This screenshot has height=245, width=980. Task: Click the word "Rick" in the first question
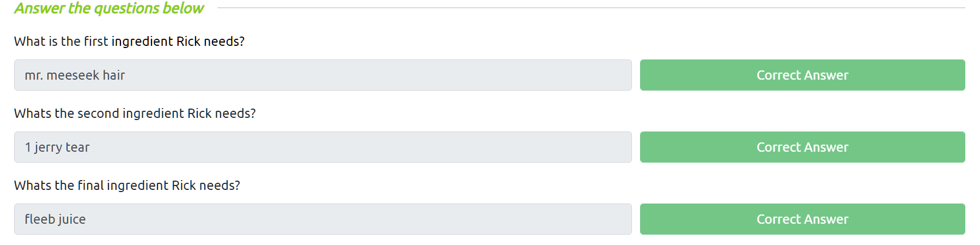188,41
